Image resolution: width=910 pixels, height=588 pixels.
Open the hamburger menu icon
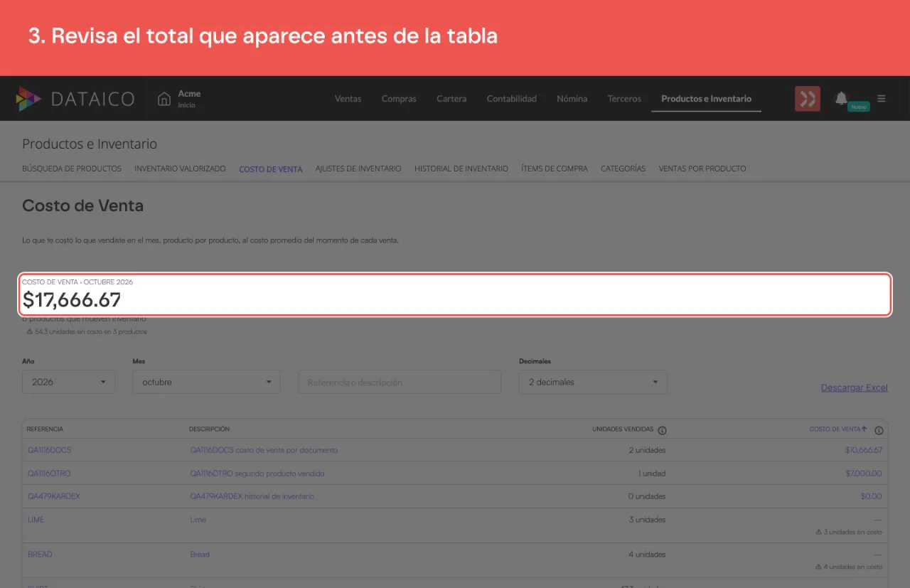click(x=882, y=99)
